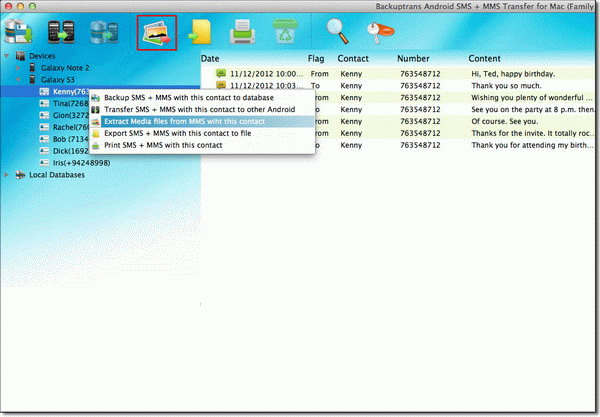Image resolution: width=600 pixels, height=417 pixels.
Task: Sort by the Date column header
Action: tap(210, 59)
